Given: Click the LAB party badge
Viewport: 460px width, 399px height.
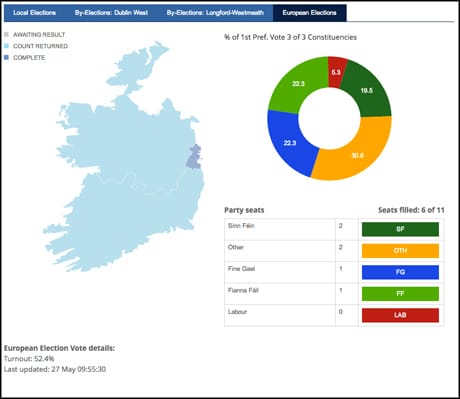Looking at the screenshot, I should (400, 315).
